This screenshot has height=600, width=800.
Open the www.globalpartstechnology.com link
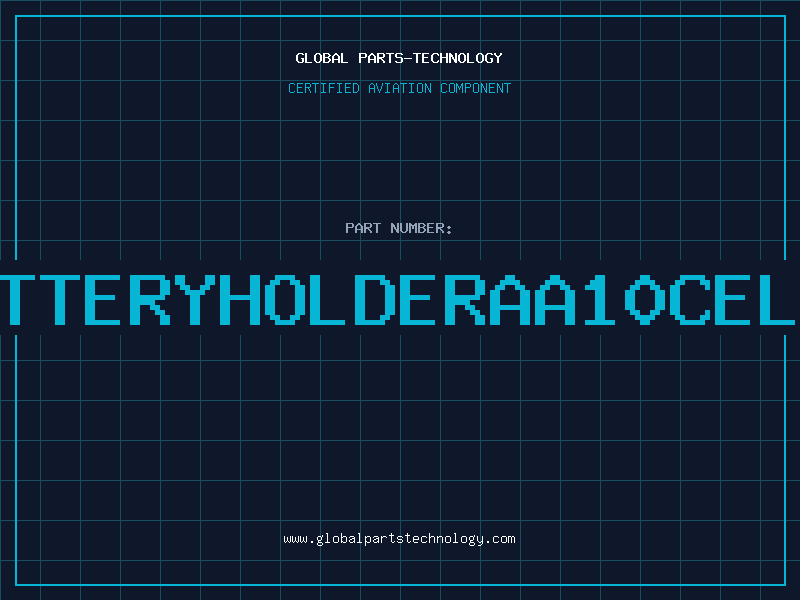pos(399,539)
